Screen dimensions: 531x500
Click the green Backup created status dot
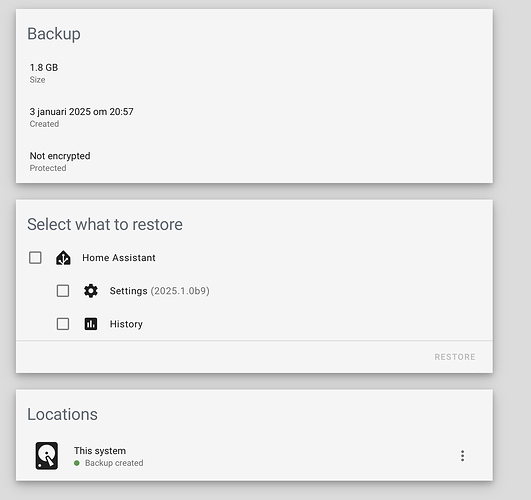77,463
